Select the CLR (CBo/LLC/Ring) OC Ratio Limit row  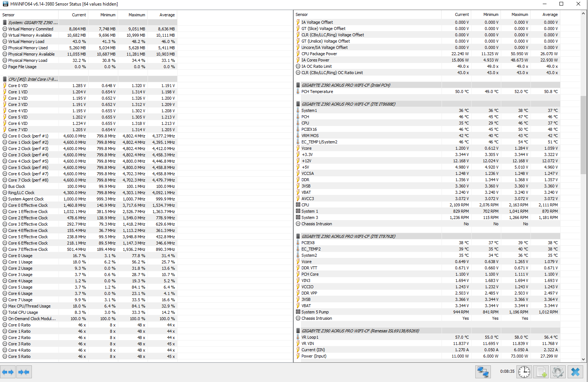[x=427, y=73]
